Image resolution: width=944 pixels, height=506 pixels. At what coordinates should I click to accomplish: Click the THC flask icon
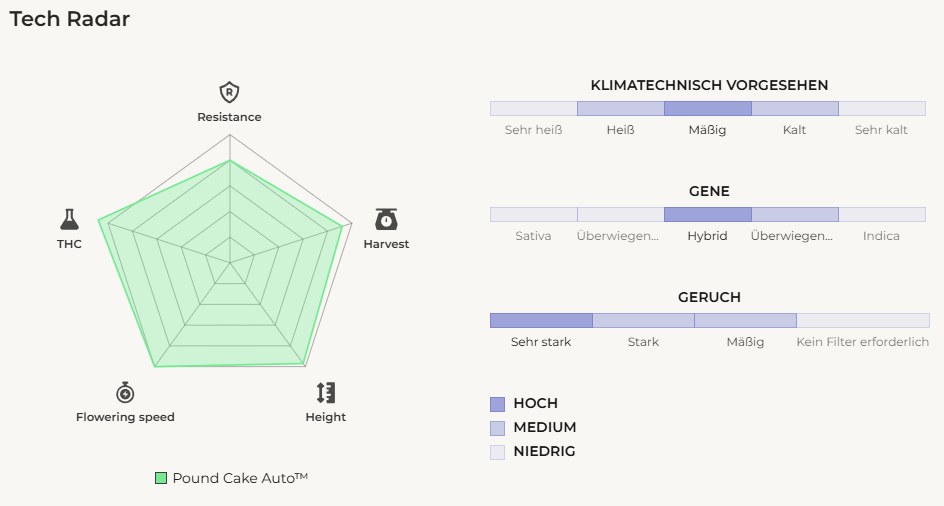69,219
